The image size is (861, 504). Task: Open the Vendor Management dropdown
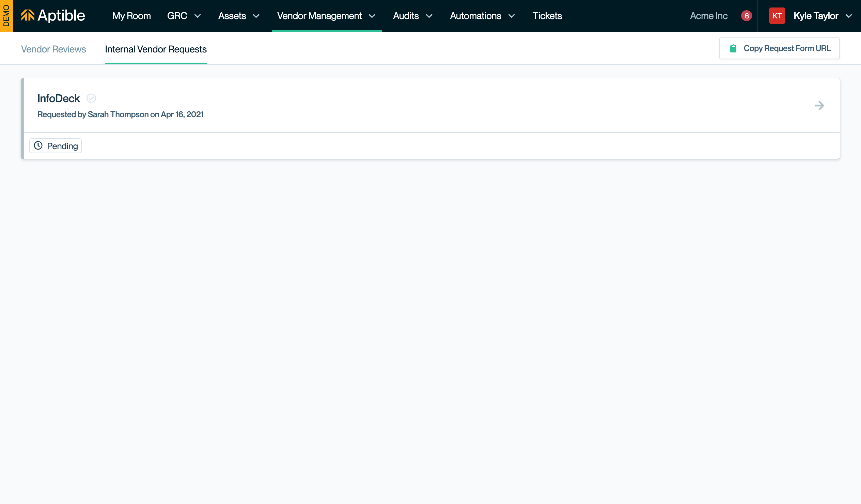tap(326, 16)
